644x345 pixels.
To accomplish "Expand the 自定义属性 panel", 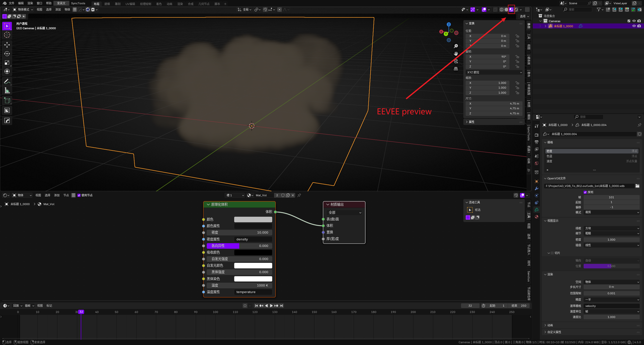I will click(x=592, y=332).
